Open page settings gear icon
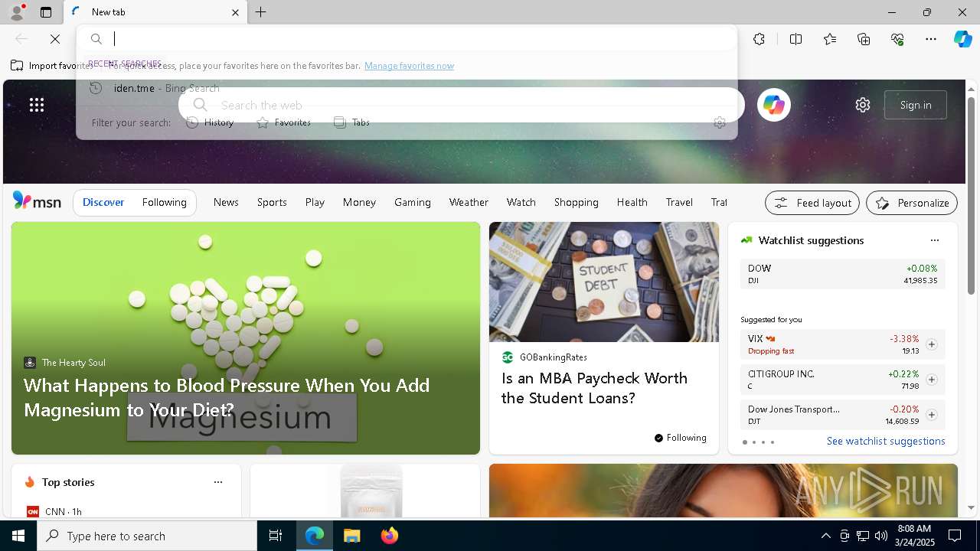Screen dimensions: 980x551 coord(863,105)
